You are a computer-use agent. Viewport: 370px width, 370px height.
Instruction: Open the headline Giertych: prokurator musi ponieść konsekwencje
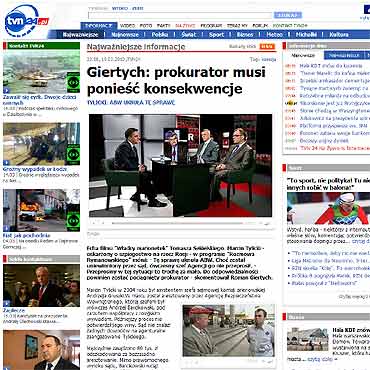(x=176, y=80)
